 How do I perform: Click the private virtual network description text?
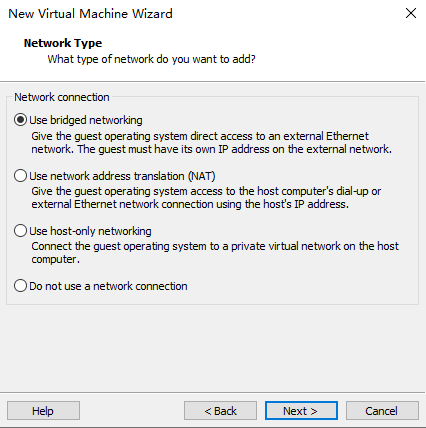[215, 253]
